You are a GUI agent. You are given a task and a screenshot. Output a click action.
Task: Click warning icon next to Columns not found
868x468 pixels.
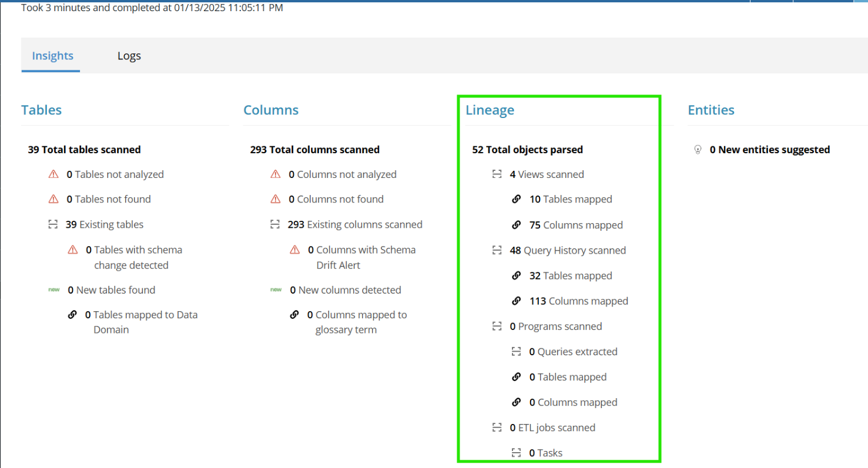(275, 200)
